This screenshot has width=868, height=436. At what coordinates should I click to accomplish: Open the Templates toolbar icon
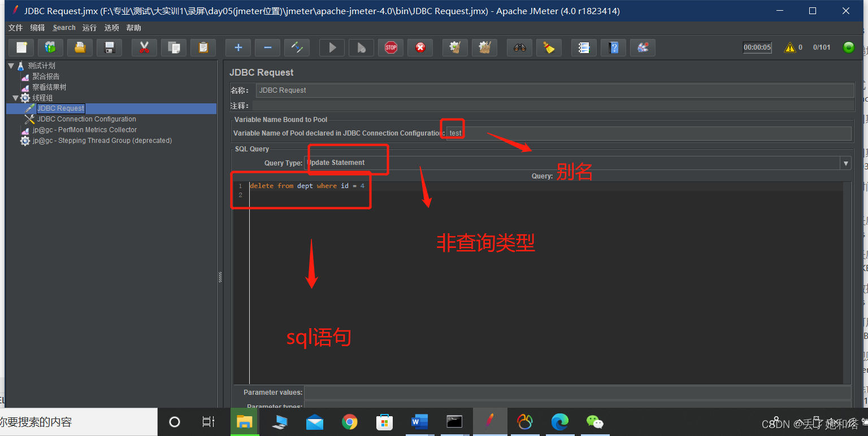tap(51, 47)
